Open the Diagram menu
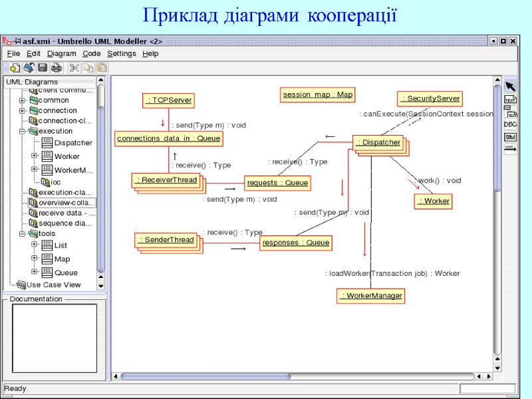The width and height of the screenshot is (532, 399). point(61,54)
